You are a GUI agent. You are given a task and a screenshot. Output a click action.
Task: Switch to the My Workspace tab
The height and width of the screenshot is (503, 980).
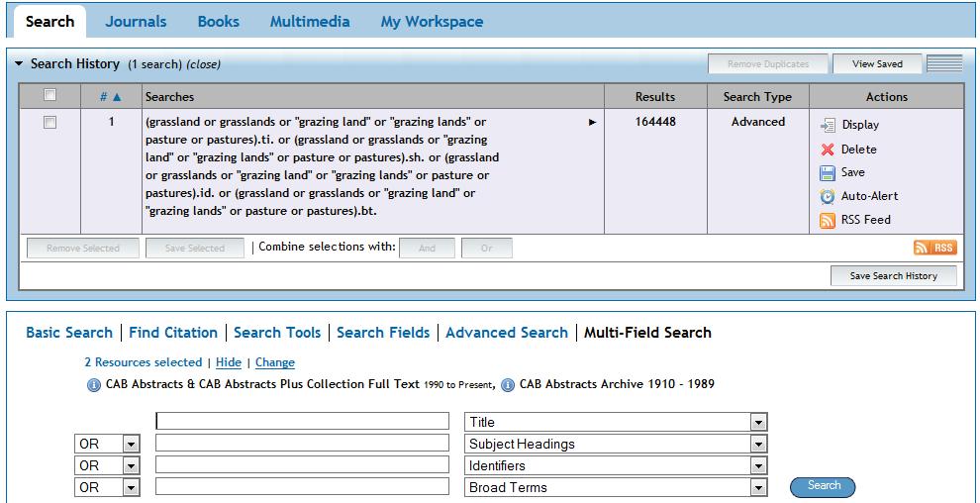coord(432,21)
